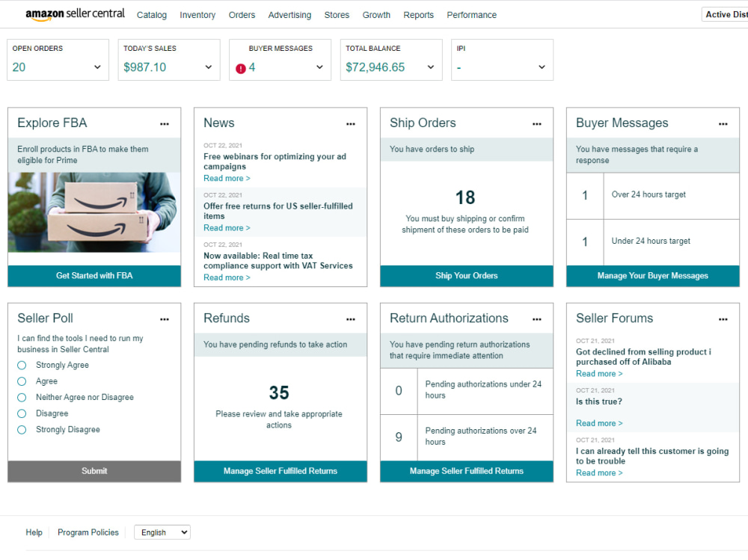Viewport: 748px width, 560px height.
Task: Click the Active Dist button at top right
Action: click(725, 15)
